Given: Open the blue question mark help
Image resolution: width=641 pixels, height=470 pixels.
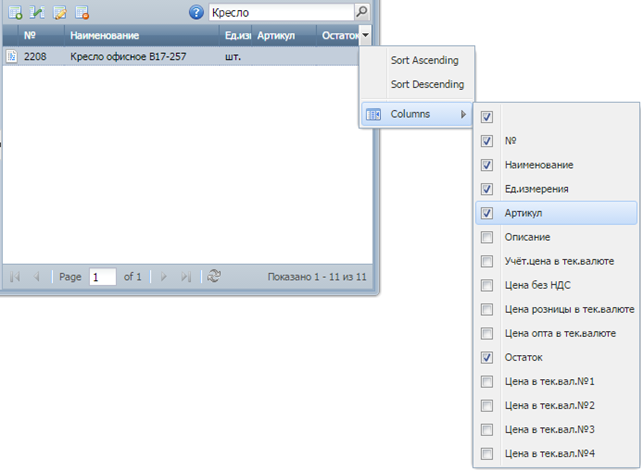Looking at the screenshot, I should pyautogui.click(x=196, y=12).
